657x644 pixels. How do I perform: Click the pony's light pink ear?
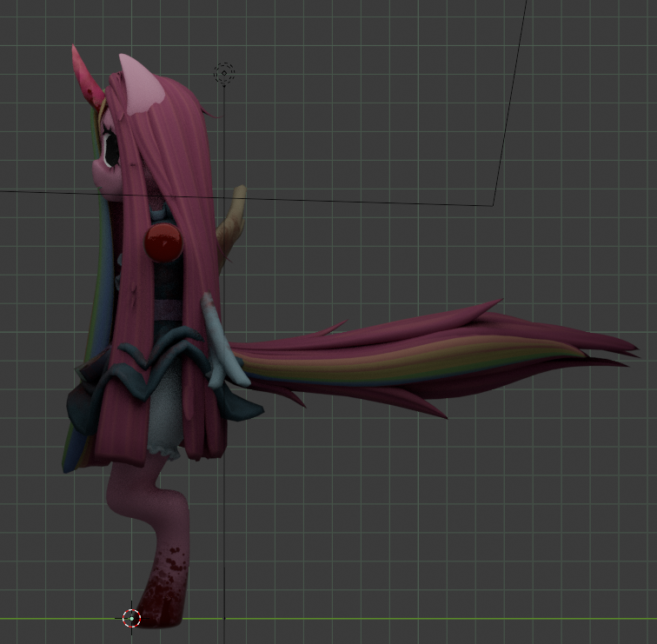tap(141, 85)
